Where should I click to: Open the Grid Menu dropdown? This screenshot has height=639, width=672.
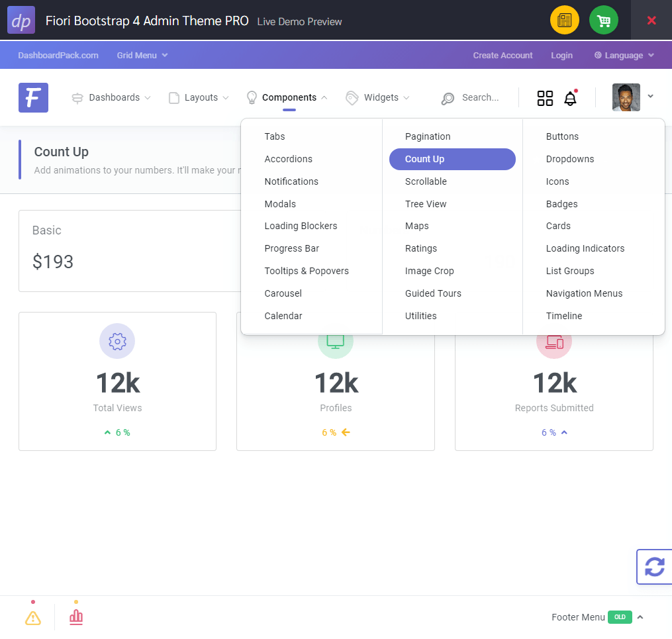coord(142,56)
